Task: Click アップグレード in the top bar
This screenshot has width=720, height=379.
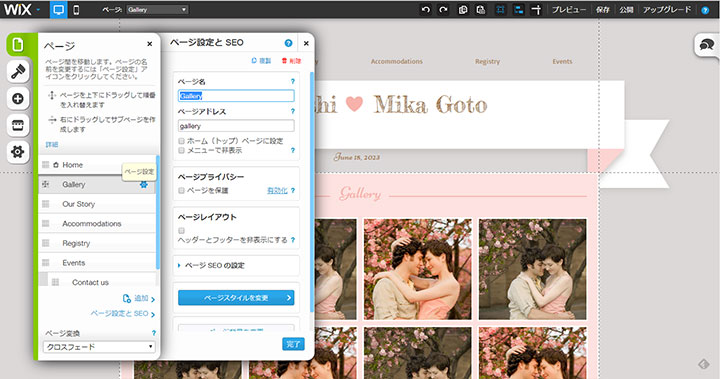Action: point(667,10)
